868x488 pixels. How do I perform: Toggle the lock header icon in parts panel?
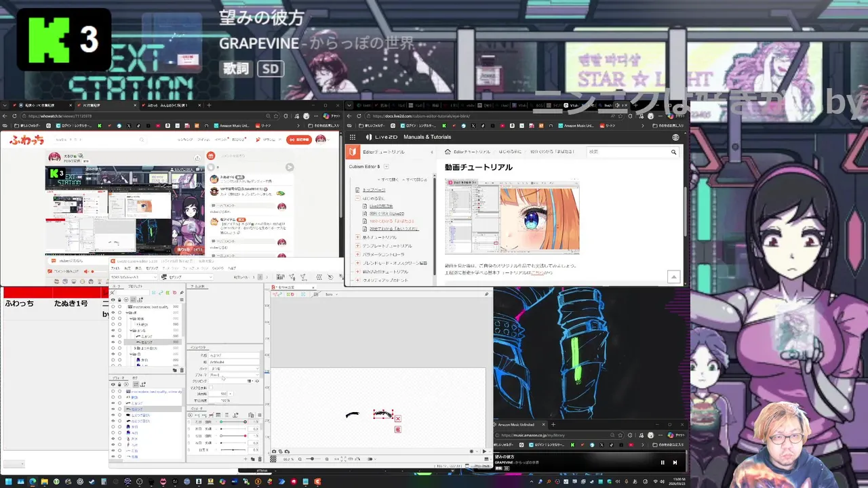click(x=119, y=300)
